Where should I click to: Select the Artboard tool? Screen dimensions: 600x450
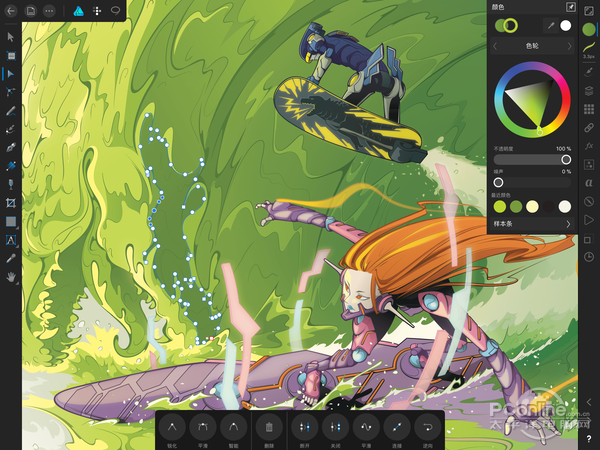pos(11,55)
